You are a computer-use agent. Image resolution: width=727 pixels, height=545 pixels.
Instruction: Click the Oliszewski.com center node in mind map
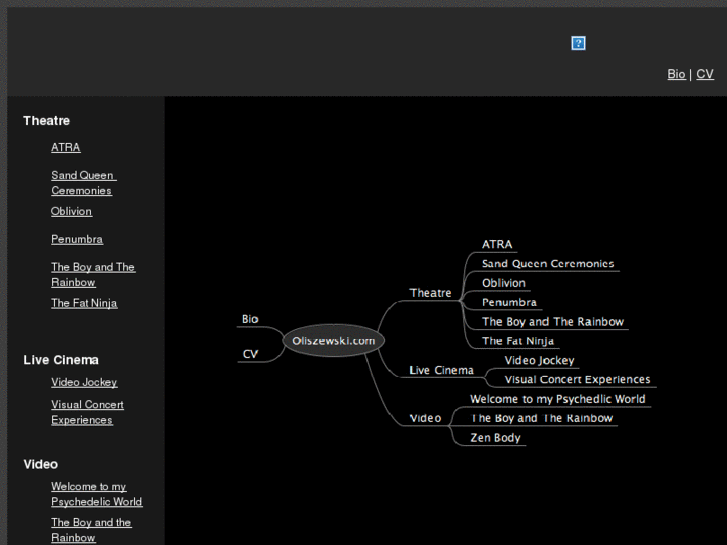pyautogui.click(x=333, y=340)
